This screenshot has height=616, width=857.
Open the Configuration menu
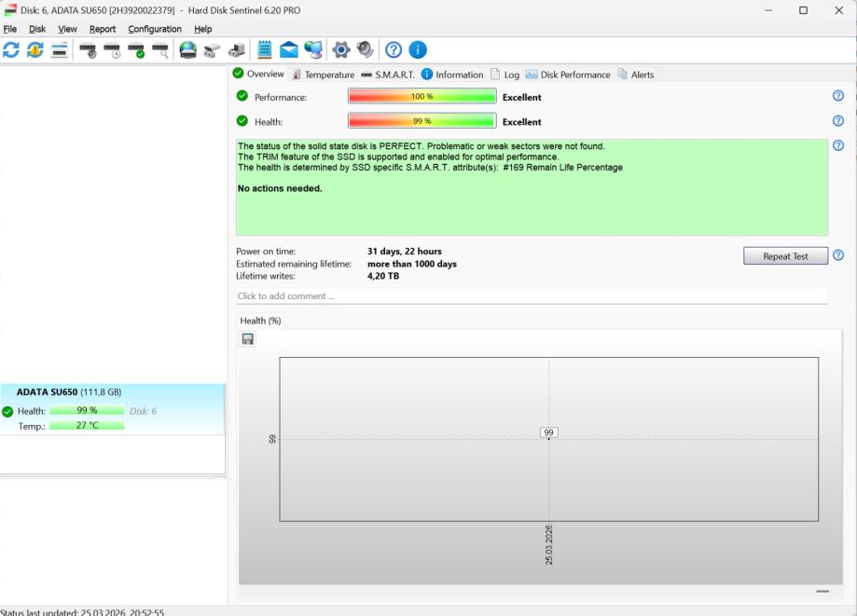point(155,29)
